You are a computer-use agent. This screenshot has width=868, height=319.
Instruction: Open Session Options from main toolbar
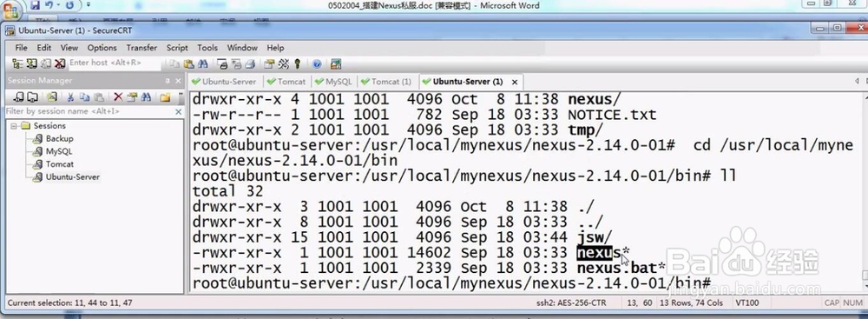point(270,63)
